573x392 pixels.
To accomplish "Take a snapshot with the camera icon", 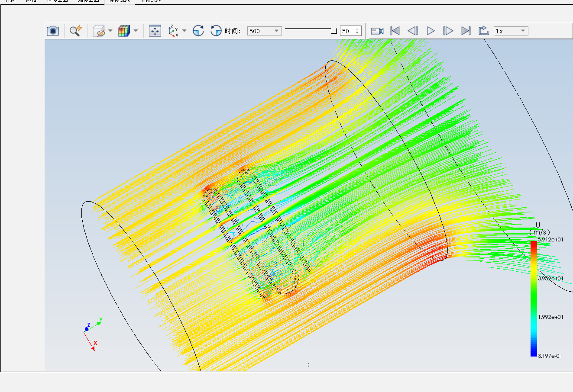I will [53, 31].
